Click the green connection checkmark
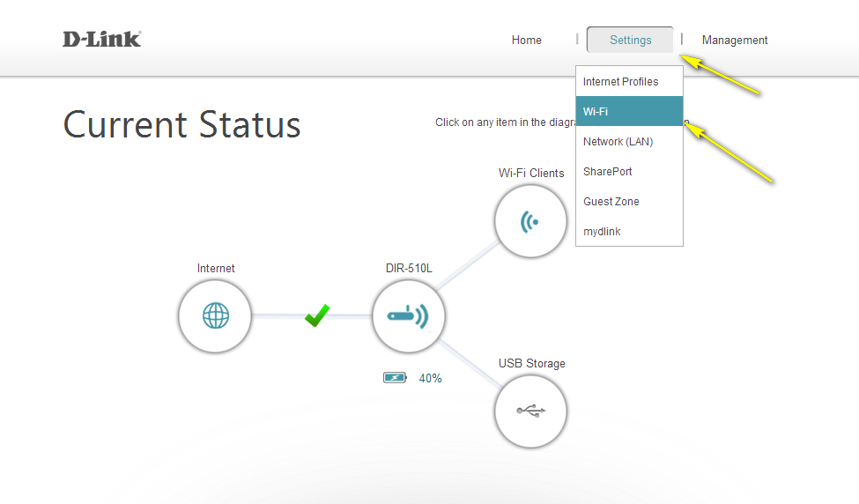 coord(317,315)
